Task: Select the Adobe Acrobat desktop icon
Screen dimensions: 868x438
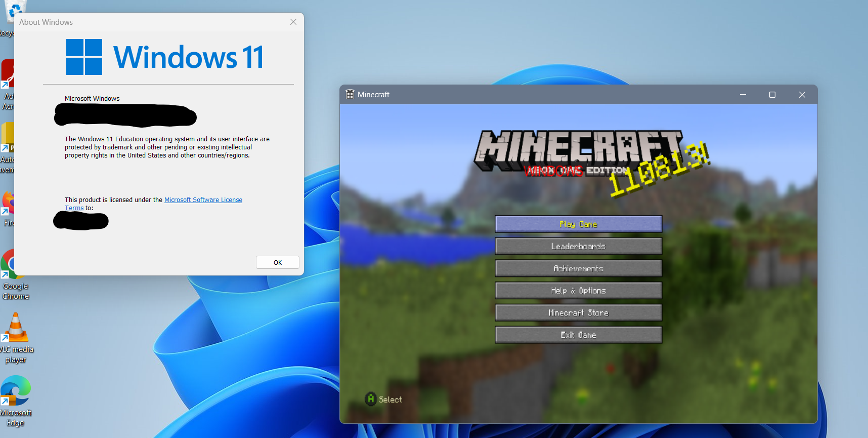Action: pos(7,76)
